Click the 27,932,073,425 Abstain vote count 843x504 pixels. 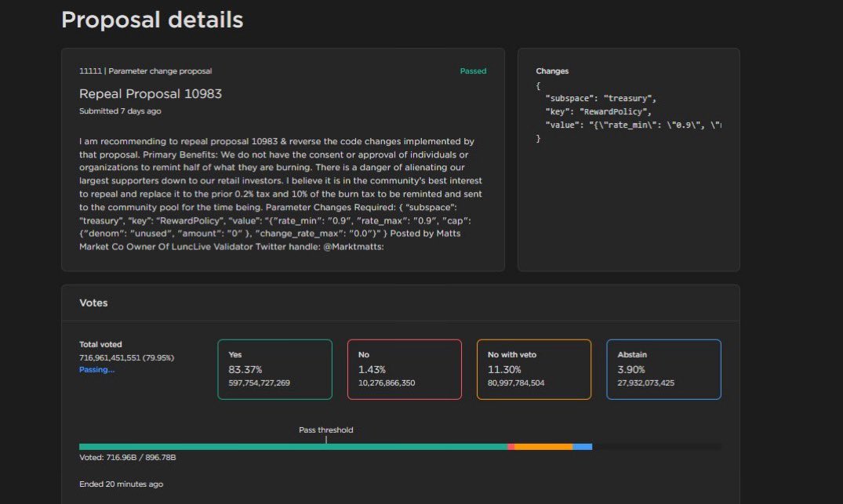point(645,383)
